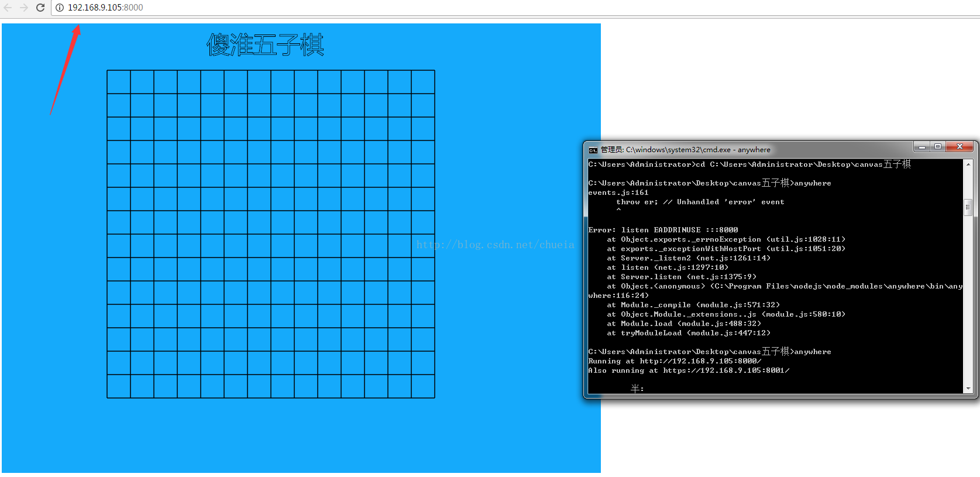Click the 'exports._exceptionWithHostPort' stack line
Screen dimensions: 980x477
(726, 249)
